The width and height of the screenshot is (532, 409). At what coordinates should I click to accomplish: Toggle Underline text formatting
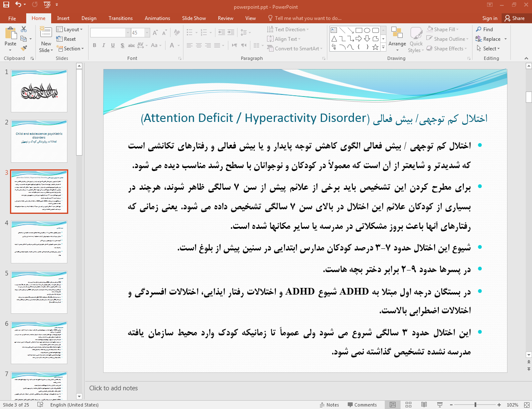113,45
